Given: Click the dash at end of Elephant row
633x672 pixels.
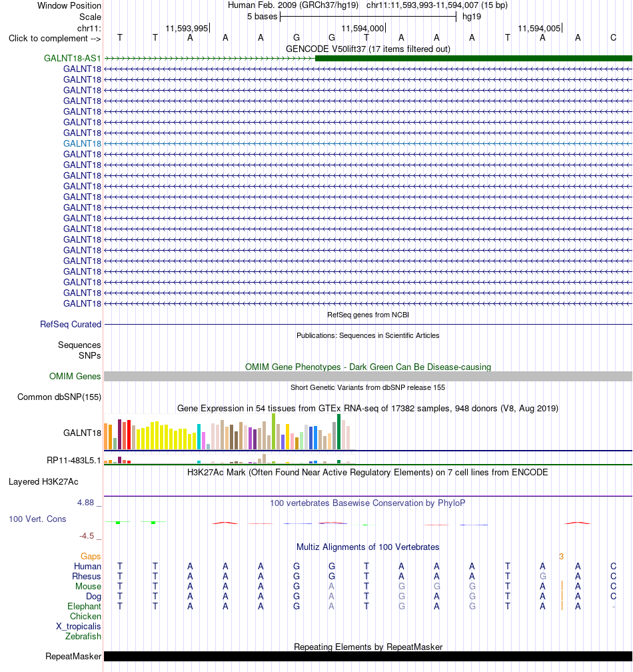Looking at the screenshot, I should point(614,607).
